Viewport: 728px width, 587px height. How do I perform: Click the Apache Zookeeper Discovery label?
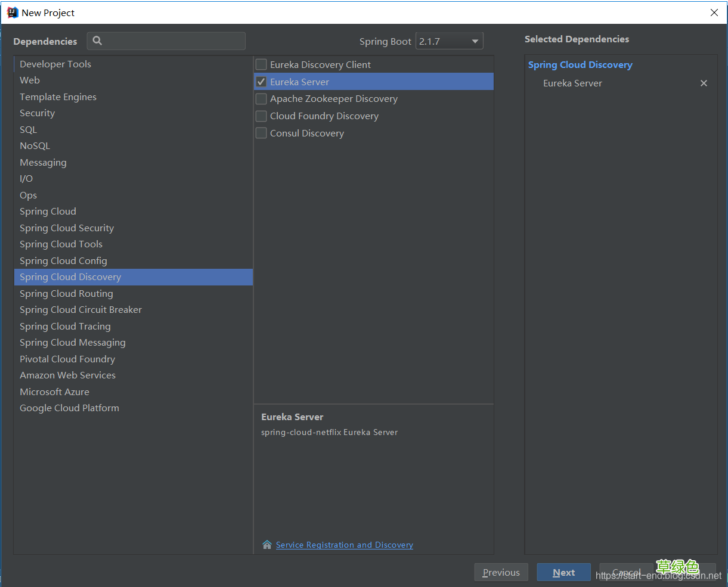[334, 99]
